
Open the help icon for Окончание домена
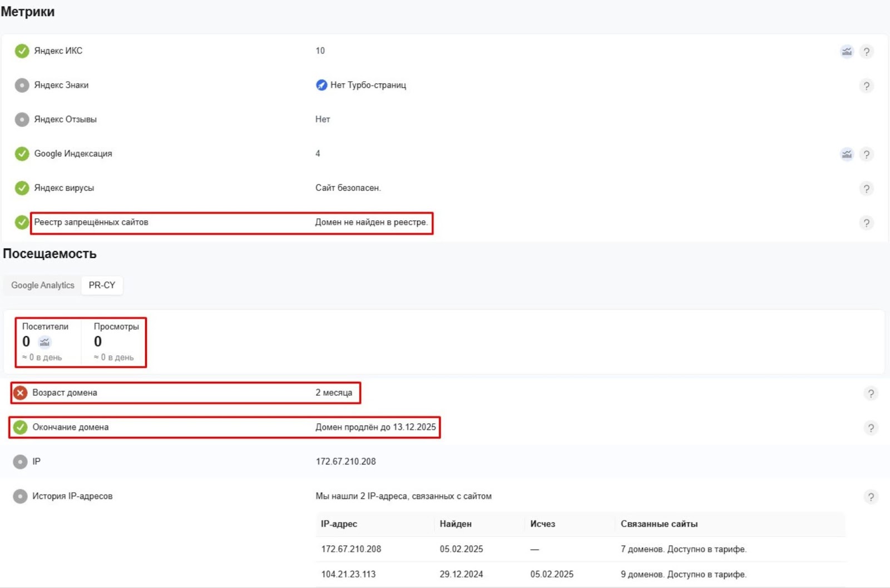[871, 428]
